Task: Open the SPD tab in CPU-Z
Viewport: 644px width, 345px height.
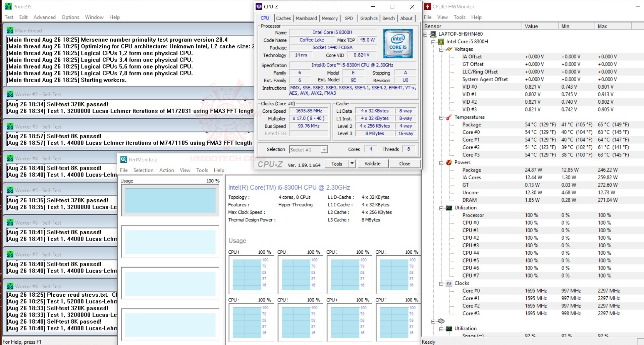Action: click(349, 18)
